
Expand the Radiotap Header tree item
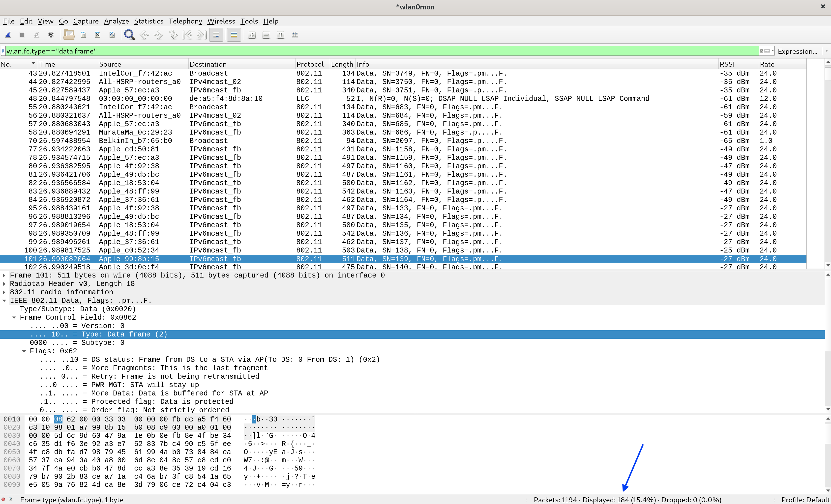4,284
